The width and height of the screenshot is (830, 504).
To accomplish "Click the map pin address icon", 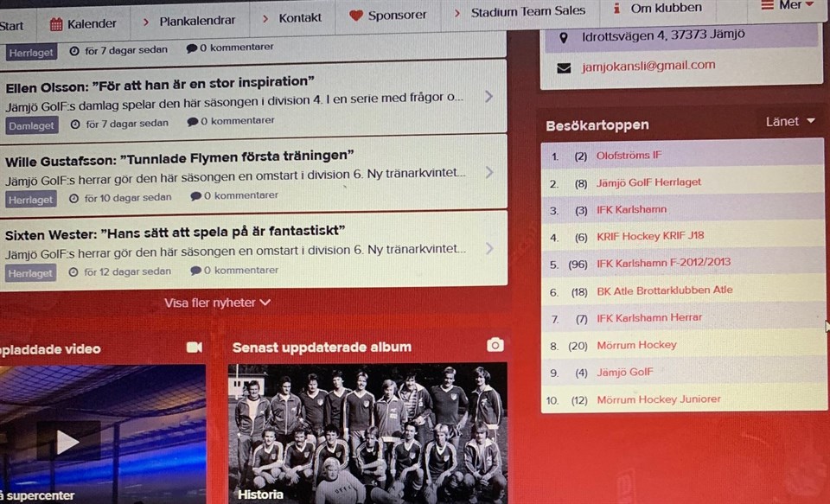I will click(x=564, y=37).
